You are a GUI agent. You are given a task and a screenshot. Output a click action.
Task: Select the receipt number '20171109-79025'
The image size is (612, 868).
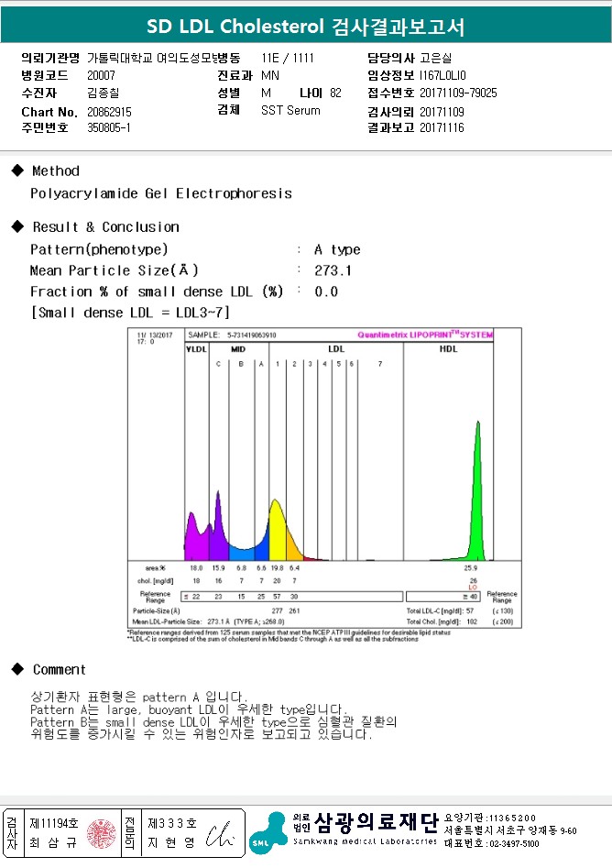(458, 93)
